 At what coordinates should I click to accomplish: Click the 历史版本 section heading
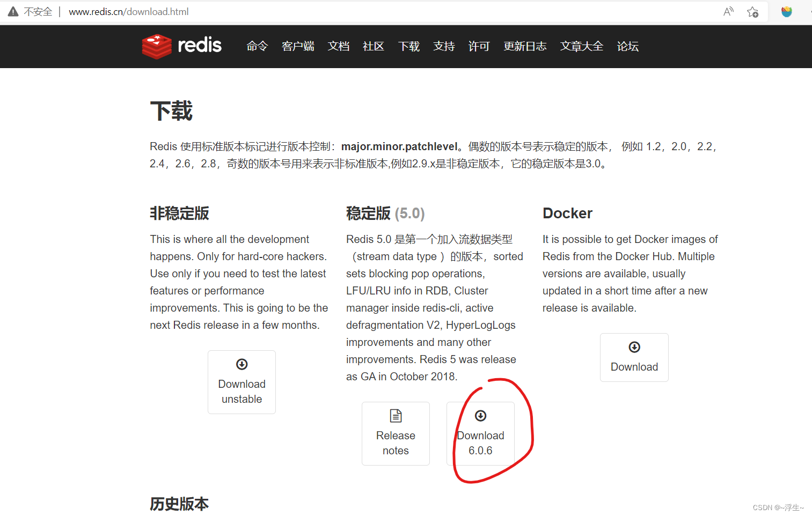(179, 504)
